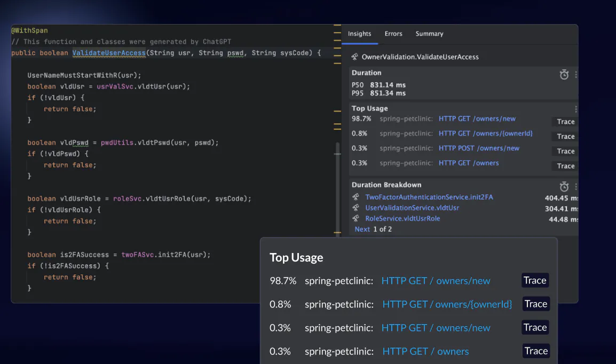Open the Summary tab
The width and height of the screenshot is (616, 364).
(429, 34)
